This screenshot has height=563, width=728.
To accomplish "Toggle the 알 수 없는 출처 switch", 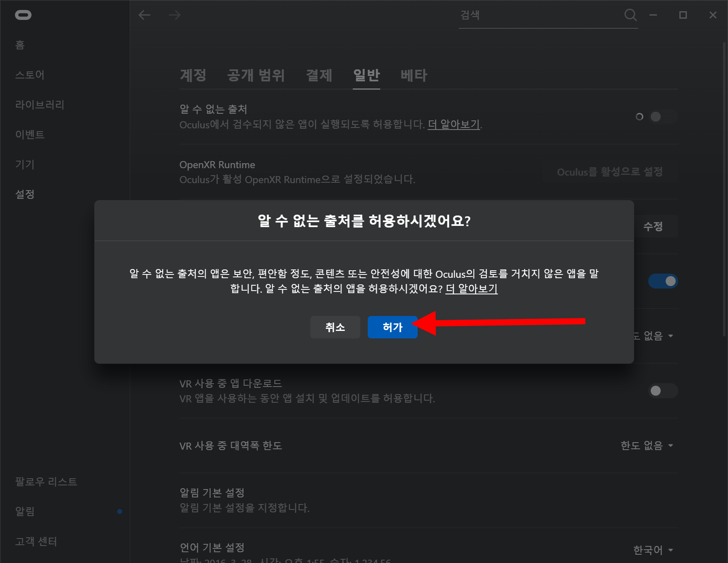I will [663, 117].
